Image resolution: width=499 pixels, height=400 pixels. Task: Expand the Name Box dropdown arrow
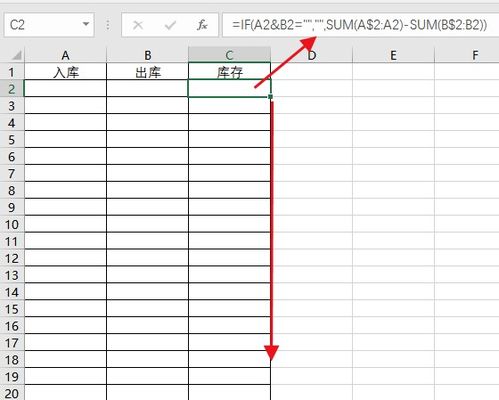pos(86,24)
